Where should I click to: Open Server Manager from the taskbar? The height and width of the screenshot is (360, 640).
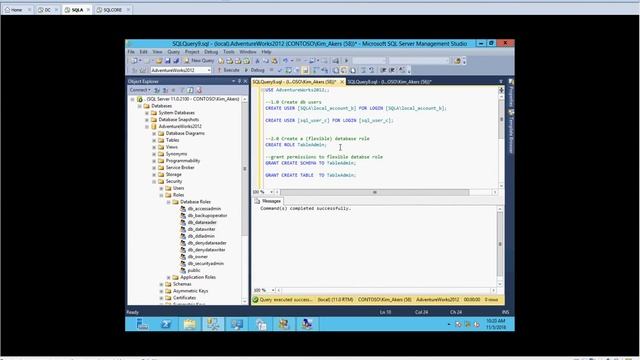pyautogui.click(x=142, y=324)
